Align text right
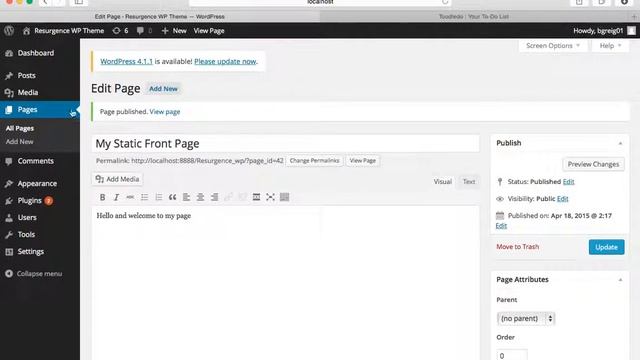 (x=214, y=198)
